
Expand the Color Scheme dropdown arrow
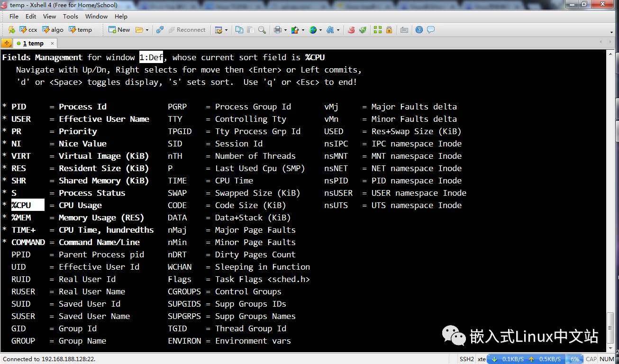click(303, 30)
